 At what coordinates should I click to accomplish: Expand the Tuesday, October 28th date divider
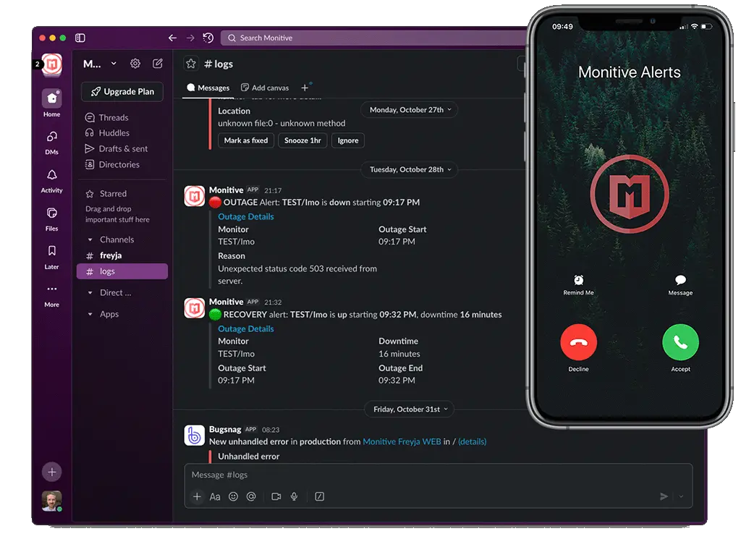[x=409, y=169]
